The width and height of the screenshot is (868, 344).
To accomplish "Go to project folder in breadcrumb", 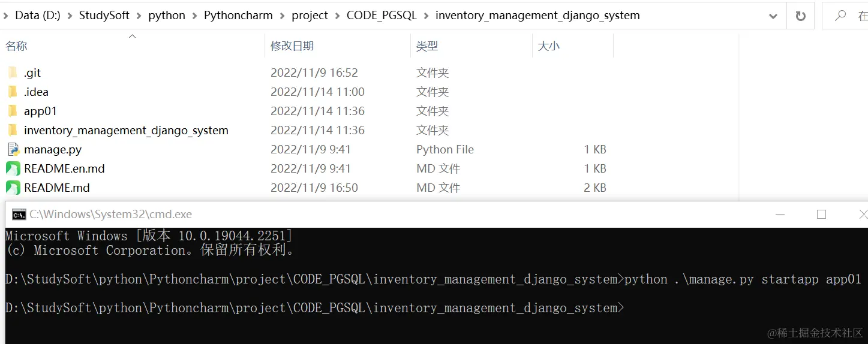I will (310, 16).
